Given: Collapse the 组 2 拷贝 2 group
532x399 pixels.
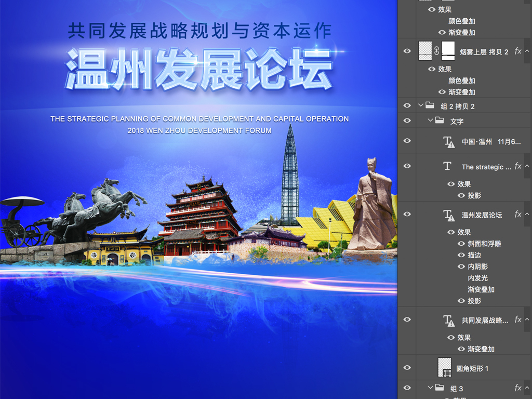Looking at the screenshot, I should pos(421,105).
